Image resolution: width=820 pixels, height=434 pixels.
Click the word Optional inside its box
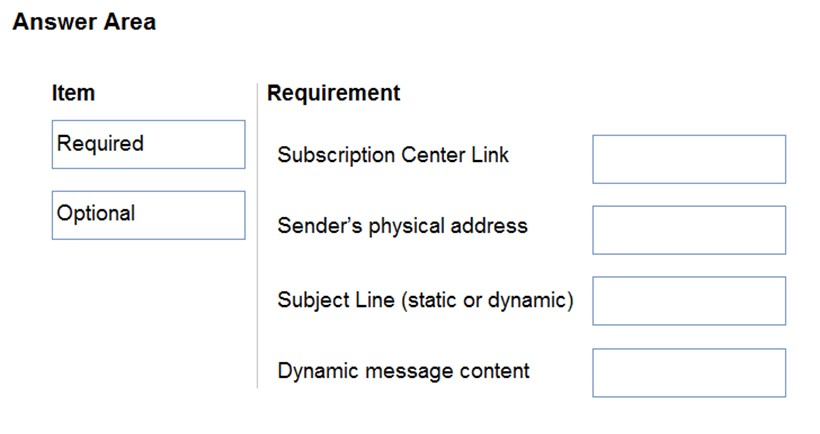(x=96, y=214)
